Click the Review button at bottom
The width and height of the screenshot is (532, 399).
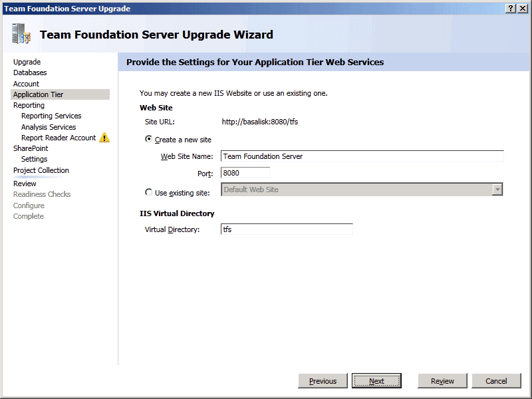[442, 381]
